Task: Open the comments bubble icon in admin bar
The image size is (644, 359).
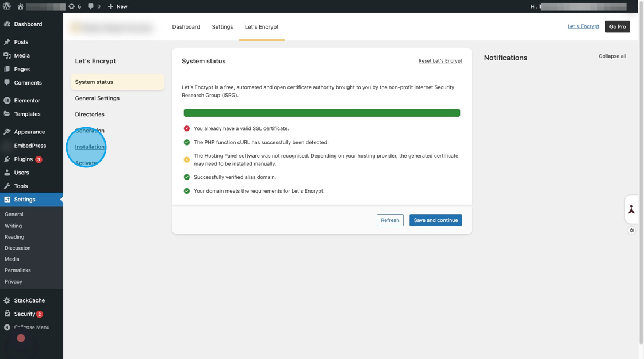Action: [91, 6]
